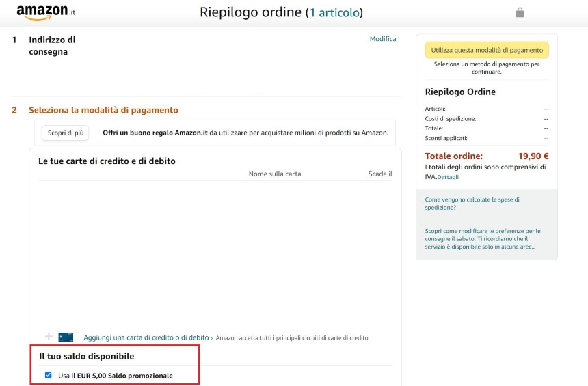
Task: Click Modifica for the delivery address
Action: (383, 38)
